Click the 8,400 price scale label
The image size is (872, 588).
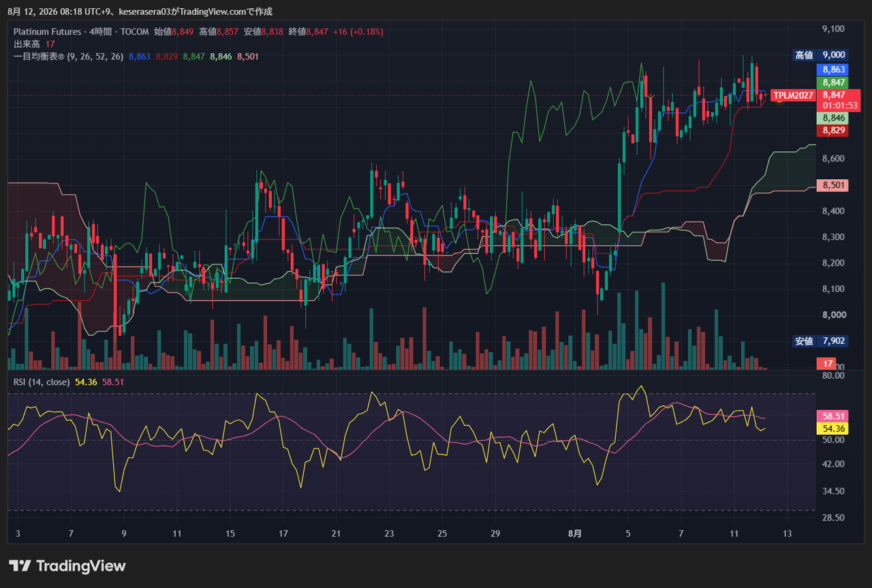[833, 211]
